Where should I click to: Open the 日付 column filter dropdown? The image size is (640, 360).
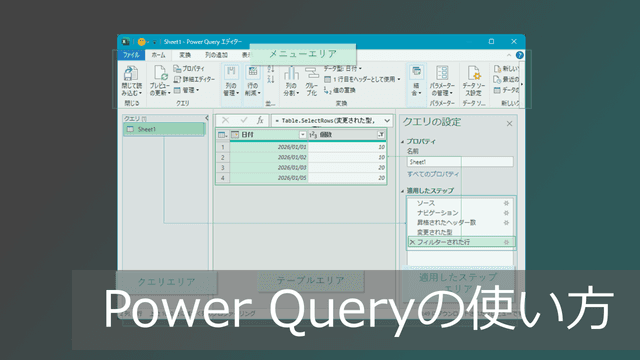click(302, 135)
